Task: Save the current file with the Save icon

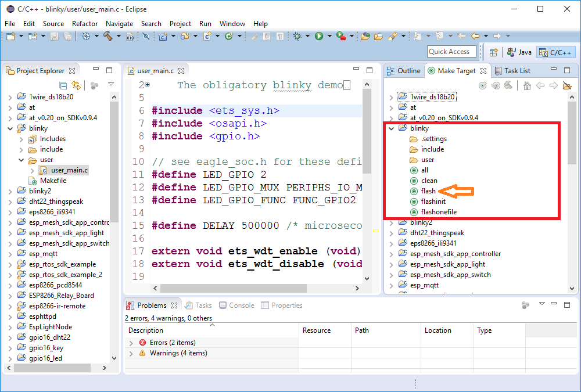Action: [x=53, y=36]
